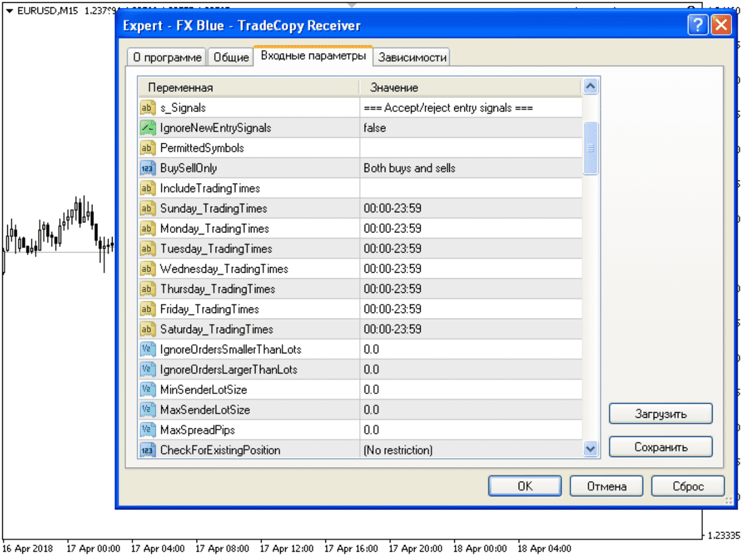The width and height of the screenshot is (745, 560).
Task: Click the boolean icon next to IgnoreNewEntrySignals
Action: tap(147, 128)
